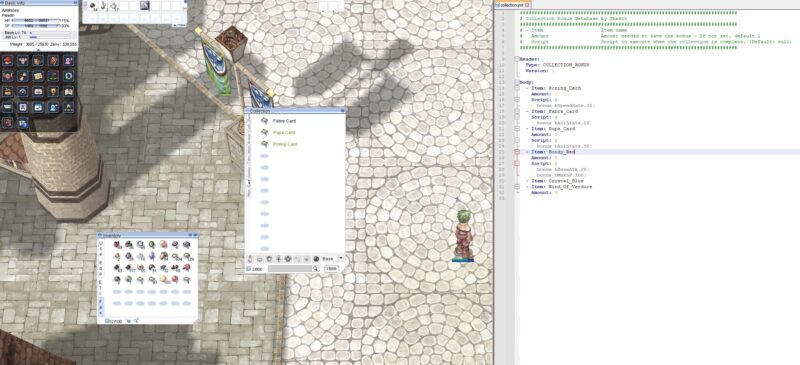Select the Fav tab in Inventory
Viewport: 800px width, 365px height.
(101, 306)
